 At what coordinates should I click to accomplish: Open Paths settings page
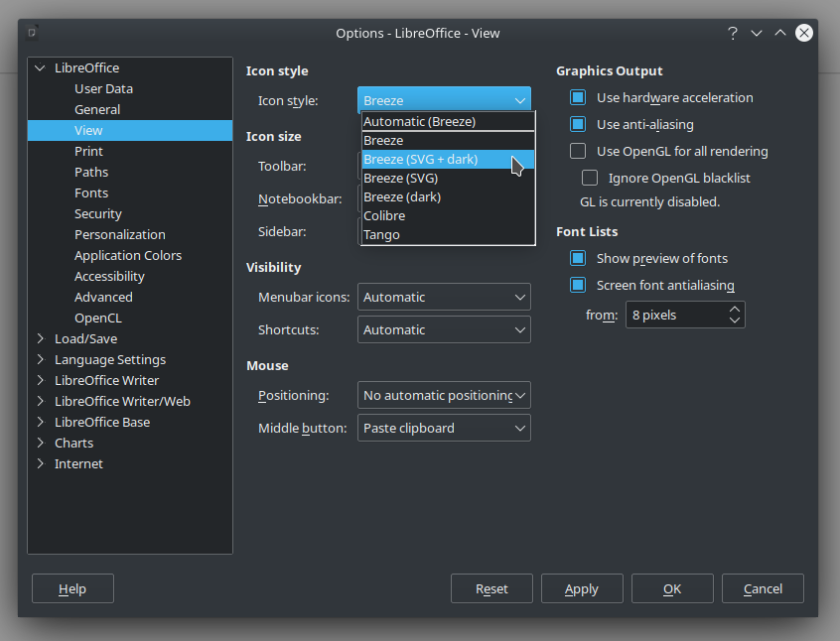coord(91,173)
